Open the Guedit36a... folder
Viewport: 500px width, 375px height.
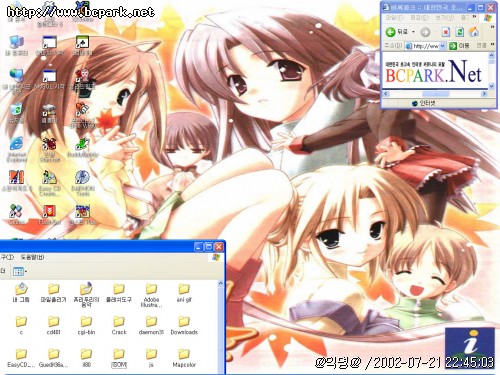pos(53,358)
